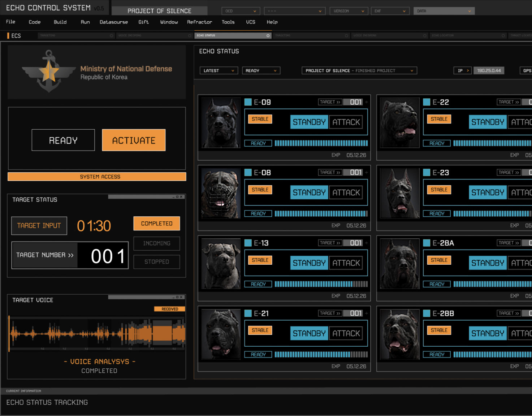Open the READY filter dropdown under ECHO STATUS

tap(261, 70)
